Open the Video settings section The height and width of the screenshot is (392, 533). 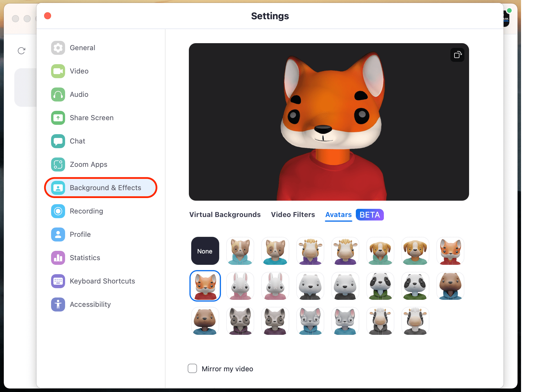101,71
